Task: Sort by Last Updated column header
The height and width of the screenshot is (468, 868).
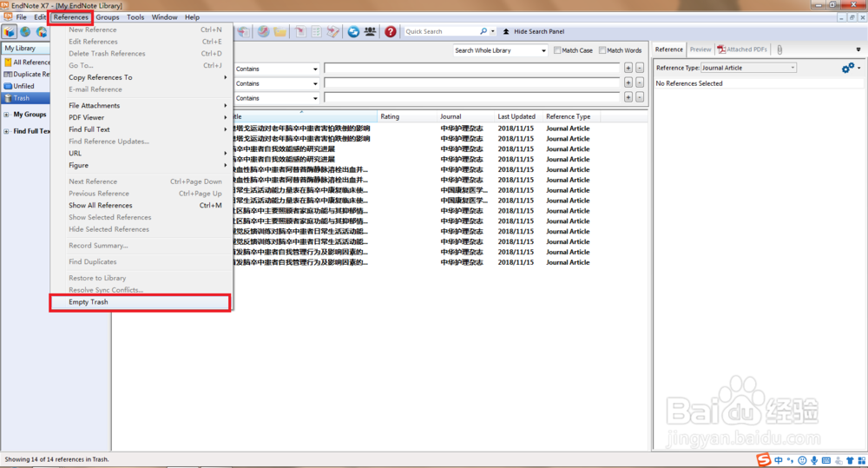Action: 519,117
